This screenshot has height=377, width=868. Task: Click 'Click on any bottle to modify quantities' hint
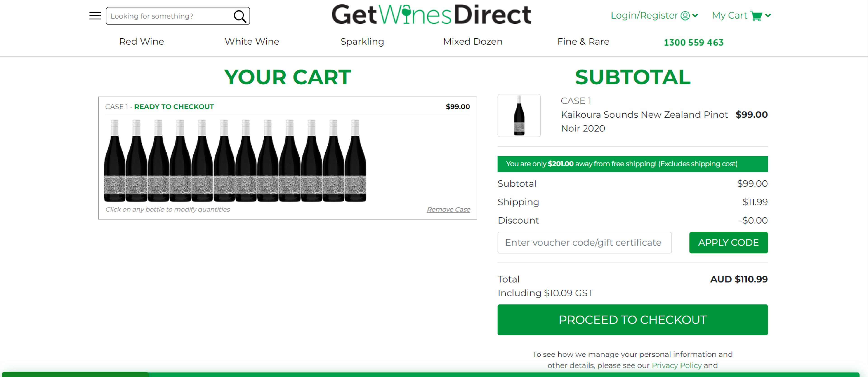click(167, 209)
